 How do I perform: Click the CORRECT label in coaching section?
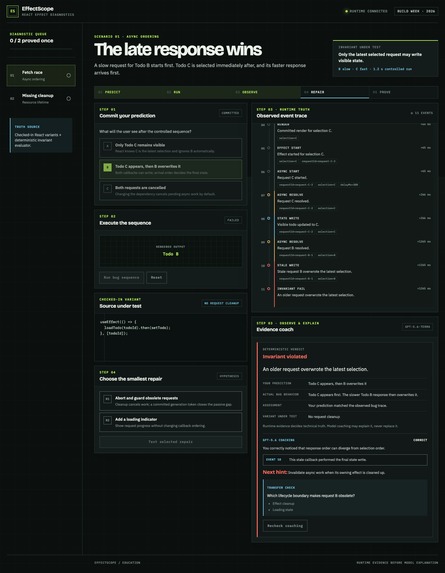click(x=420, y=440)
